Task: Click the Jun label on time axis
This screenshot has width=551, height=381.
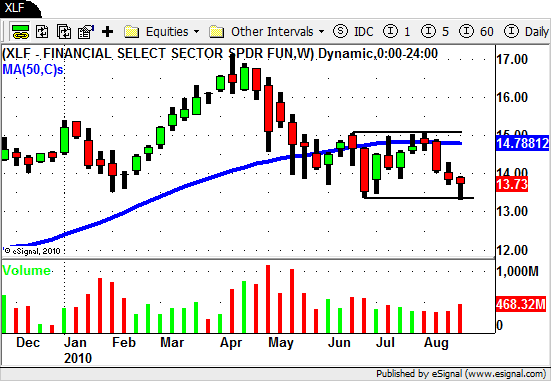Action: click(x=339, y=342)
